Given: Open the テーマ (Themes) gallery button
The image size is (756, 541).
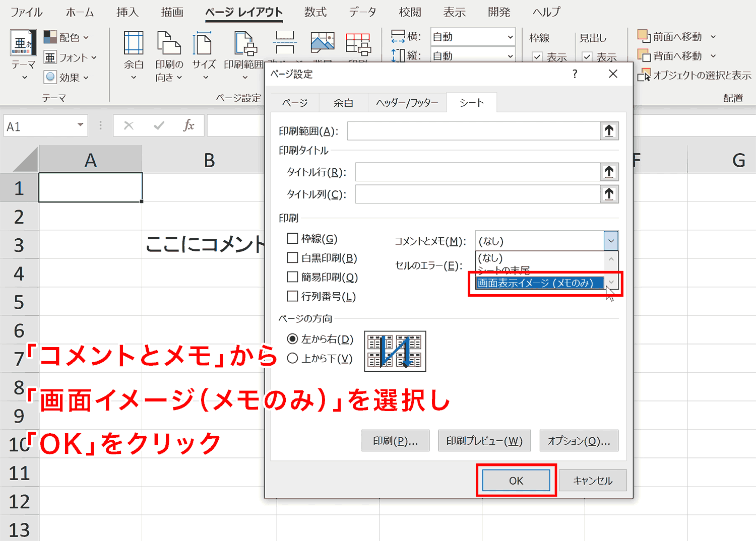Looking at the screenshot, I should [x=23, y=55].
